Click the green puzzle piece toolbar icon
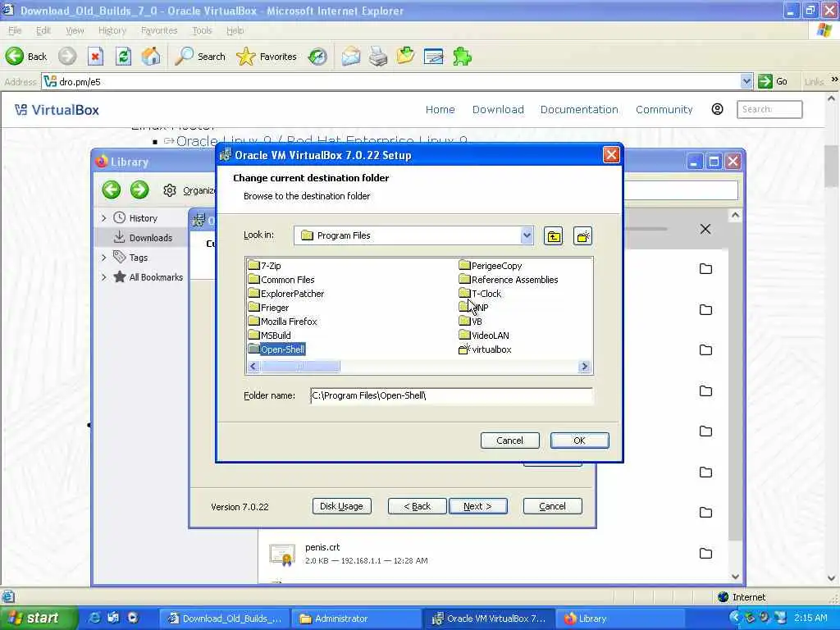The image size is (840, 630). click(x=462, y=57)
